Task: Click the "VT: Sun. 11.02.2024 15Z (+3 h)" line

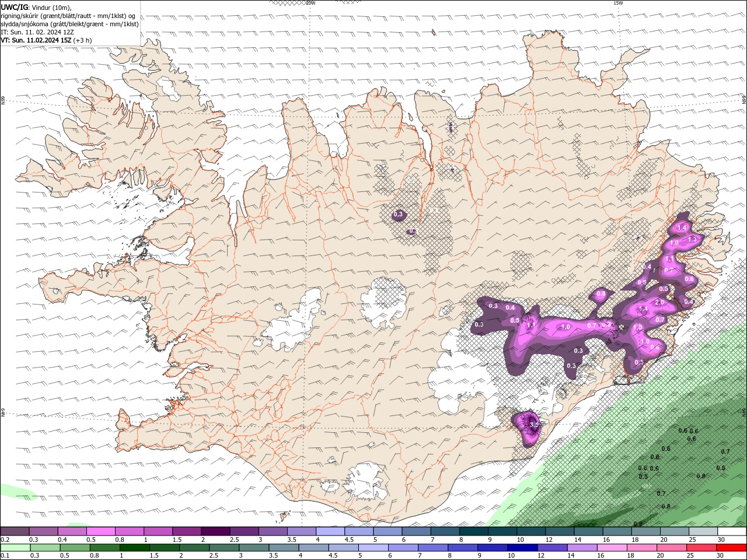Action: (46, 40)
